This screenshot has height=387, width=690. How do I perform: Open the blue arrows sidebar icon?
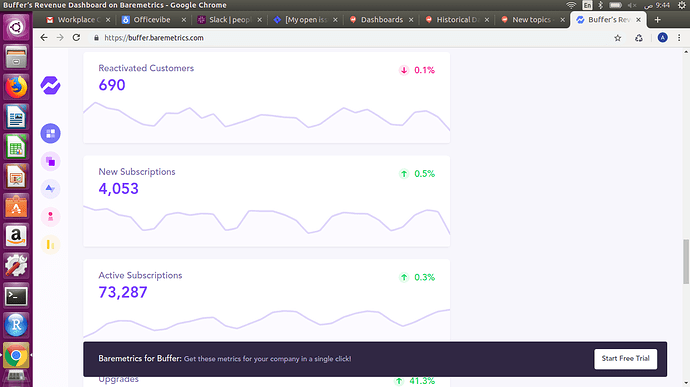(x=51, y=189)
